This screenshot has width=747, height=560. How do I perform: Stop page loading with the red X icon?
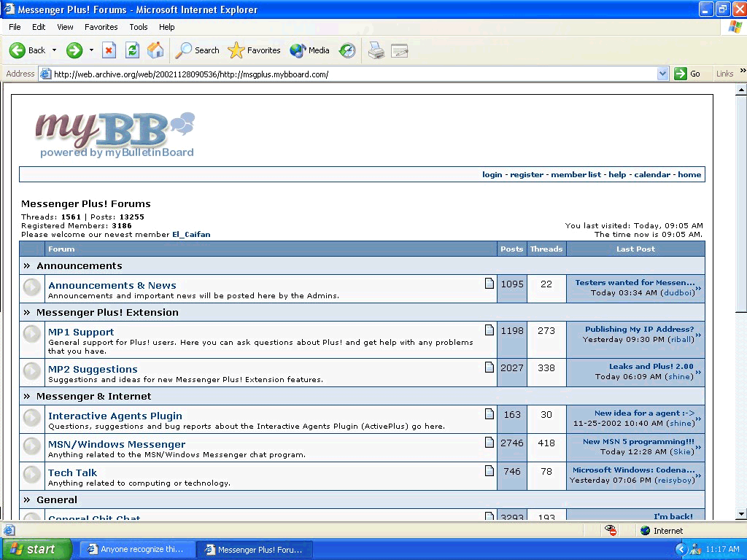pyautogui.click(x=109, y=50)
